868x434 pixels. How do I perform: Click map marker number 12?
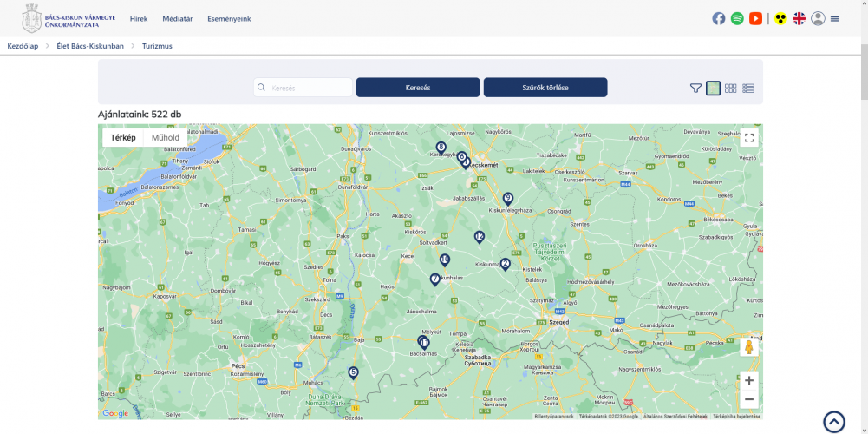480,237
